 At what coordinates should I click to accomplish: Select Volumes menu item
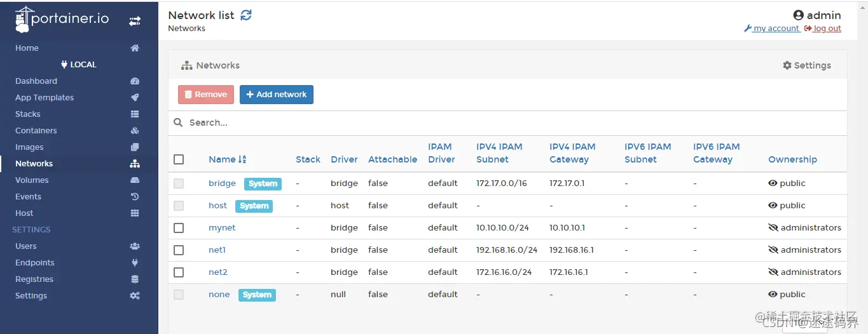coord(32,180)
